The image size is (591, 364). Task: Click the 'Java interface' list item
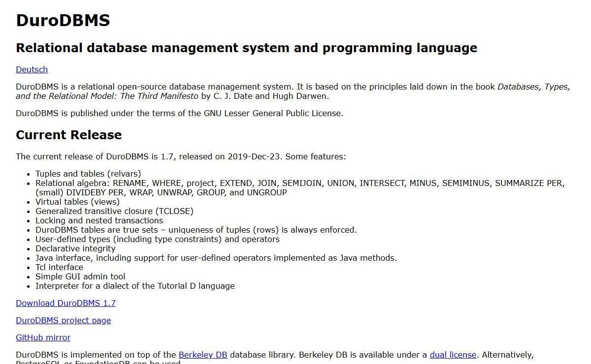[216, 258]
